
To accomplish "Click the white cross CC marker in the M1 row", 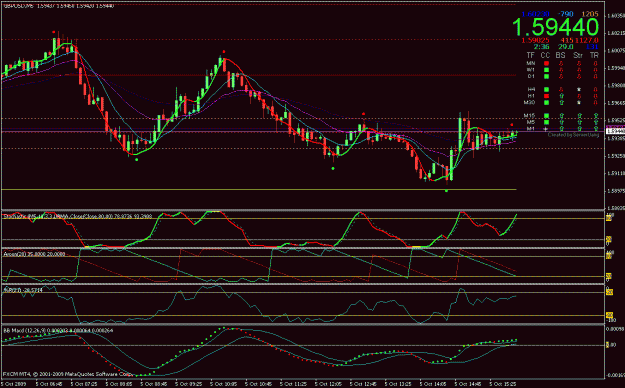I will tap(546, 129).
